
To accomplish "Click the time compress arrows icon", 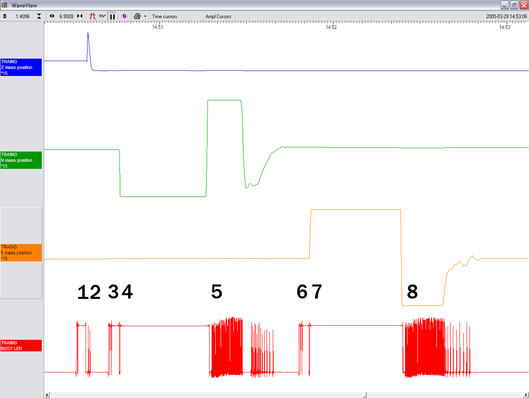I will (x=80, y=16).
